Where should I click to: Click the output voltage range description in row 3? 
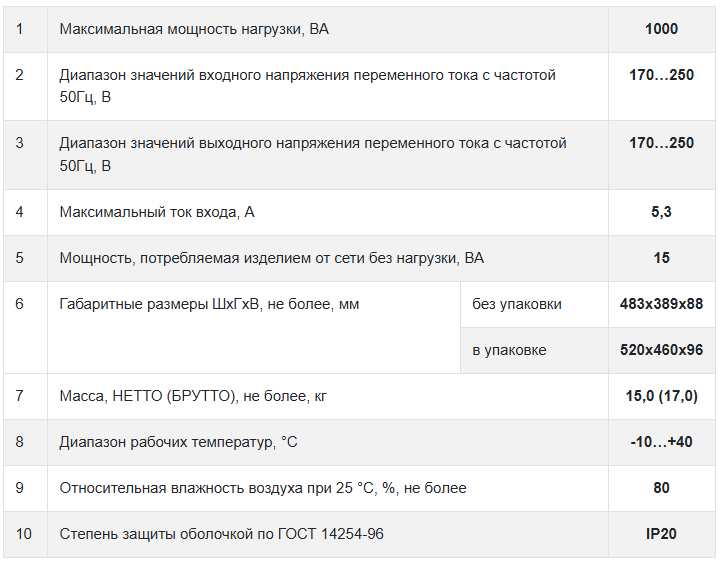312,154
